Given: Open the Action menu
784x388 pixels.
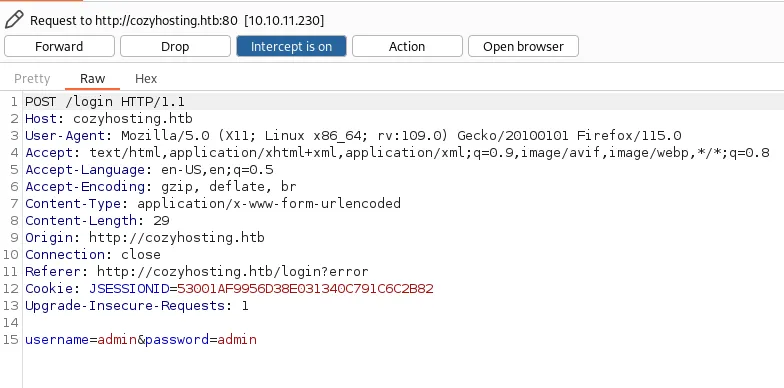Looking at the screenshot, I should [x=407, y=46].
